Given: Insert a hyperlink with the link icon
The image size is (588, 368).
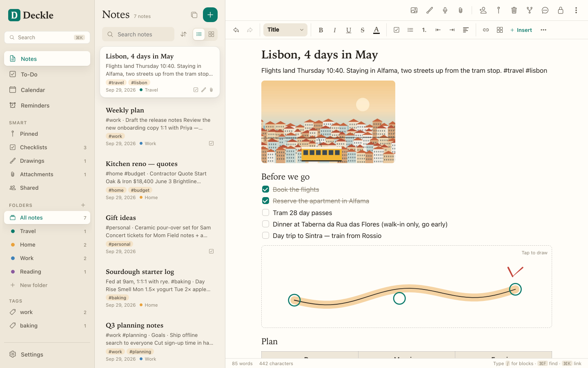Looking at the screenshot, I should (486, 30).
